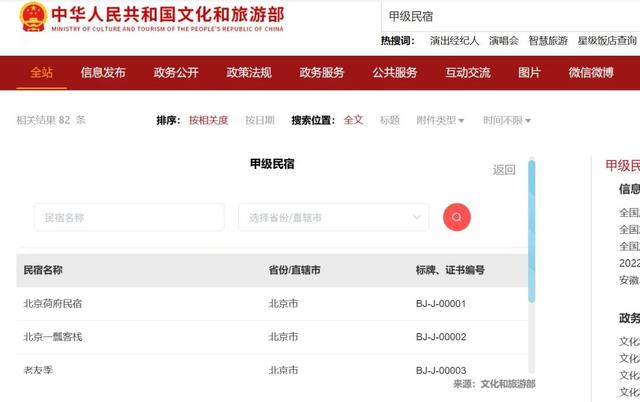
Task: Open the 政务服务 menu
Action: pos(322,73)
